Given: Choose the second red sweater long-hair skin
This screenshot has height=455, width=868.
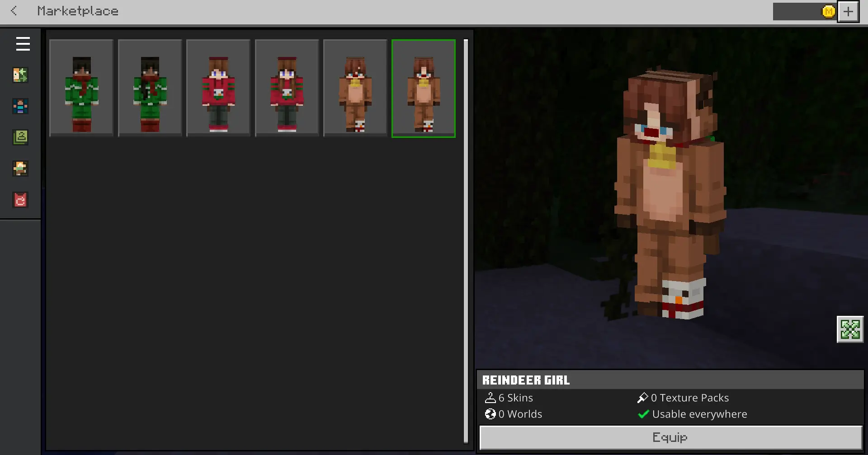Looking at the screenshot, I should pos(287,88).
